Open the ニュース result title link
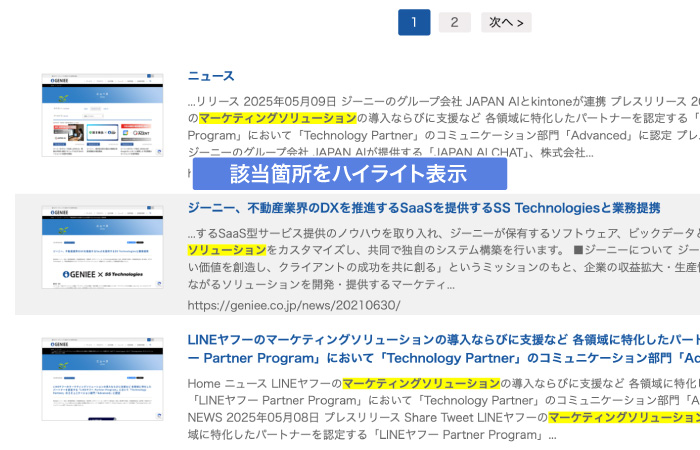The width and height of the screenshot is (700, 450). coord(211,76)
